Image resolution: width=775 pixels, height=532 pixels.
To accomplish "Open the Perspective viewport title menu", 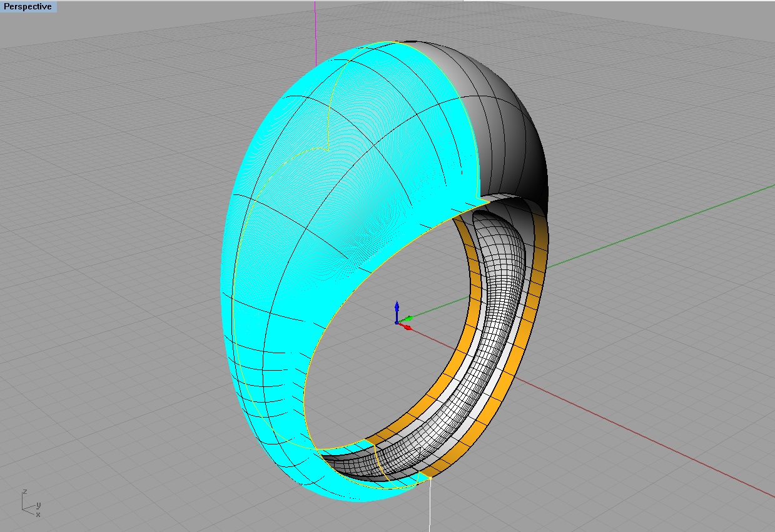I will (x=28, y=6).
